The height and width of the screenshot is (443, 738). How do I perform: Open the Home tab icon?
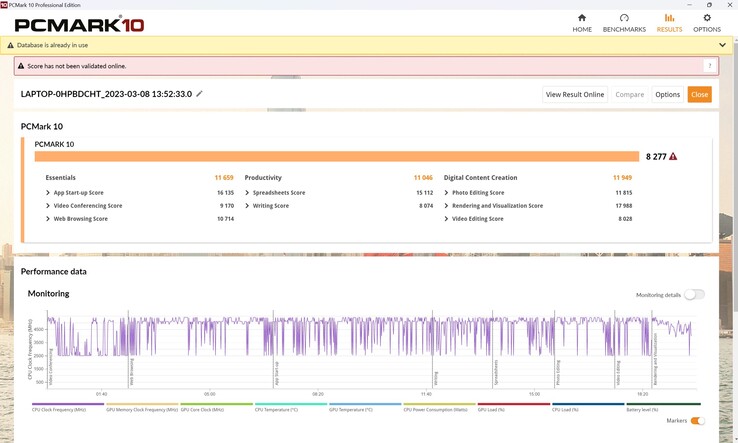[x=582, y=18]
